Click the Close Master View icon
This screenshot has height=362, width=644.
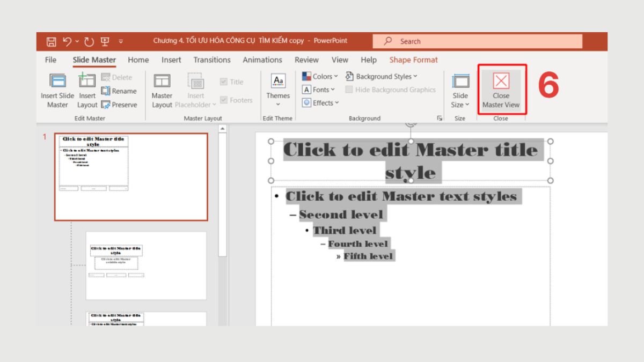click(501, 82)
